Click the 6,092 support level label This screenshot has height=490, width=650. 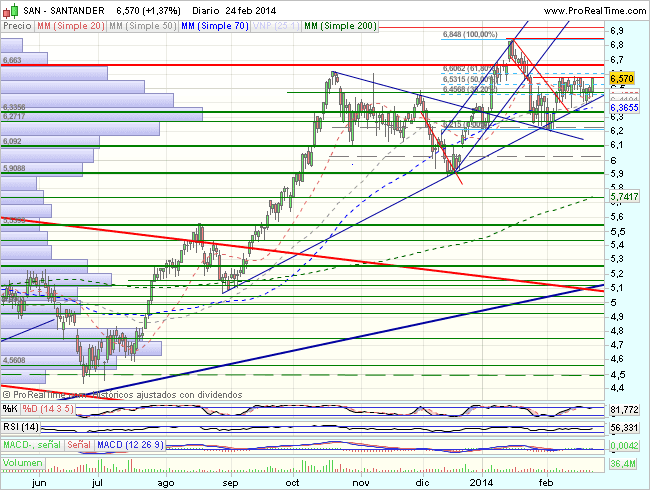click(12, 141)
